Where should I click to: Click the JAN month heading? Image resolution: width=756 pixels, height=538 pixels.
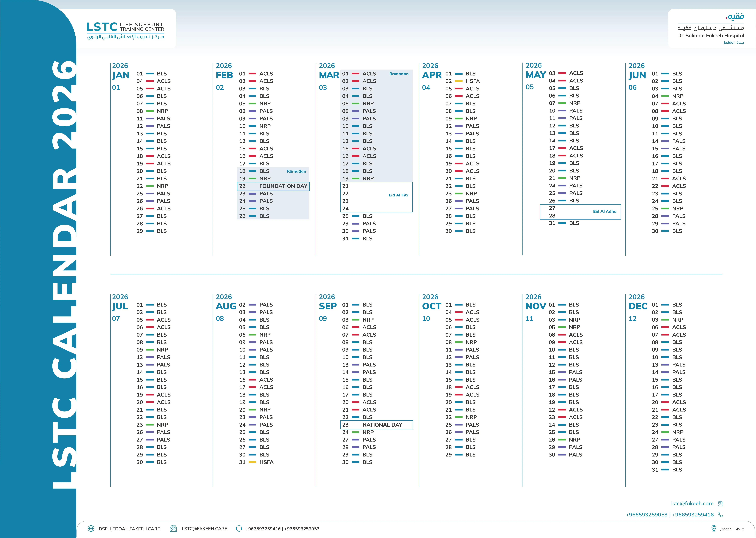tap(121, 75)
